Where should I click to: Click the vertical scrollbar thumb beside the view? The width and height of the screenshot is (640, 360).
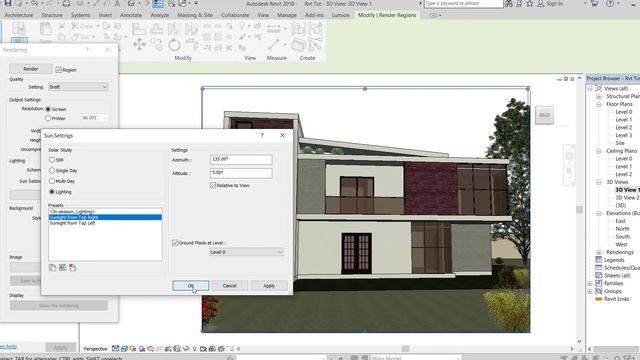click(x=579, y=209)
